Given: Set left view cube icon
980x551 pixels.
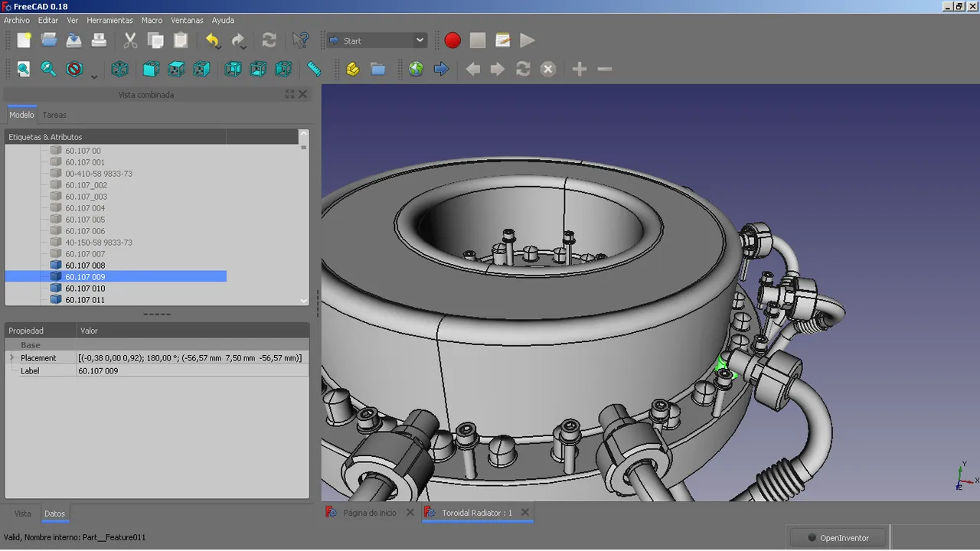Looking at the screenshot, I should point(283,69).
